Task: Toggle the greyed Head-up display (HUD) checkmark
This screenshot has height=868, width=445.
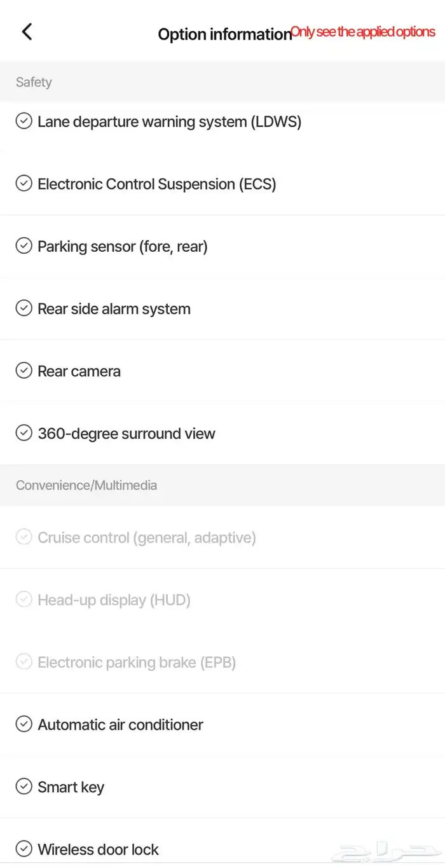Action: [x=24, y=599]
